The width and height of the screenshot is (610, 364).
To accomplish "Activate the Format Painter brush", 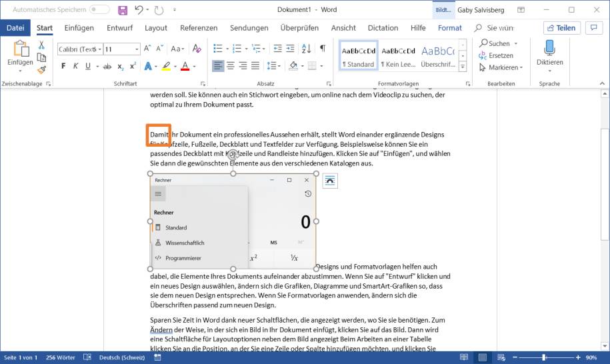I will tap(41, 70).
